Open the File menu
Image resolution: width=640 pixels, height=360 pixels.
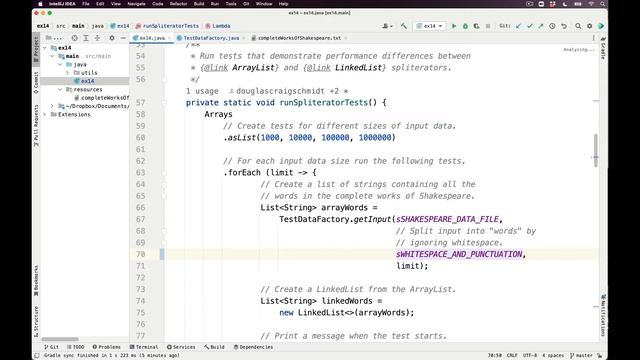tap(86, 4)
